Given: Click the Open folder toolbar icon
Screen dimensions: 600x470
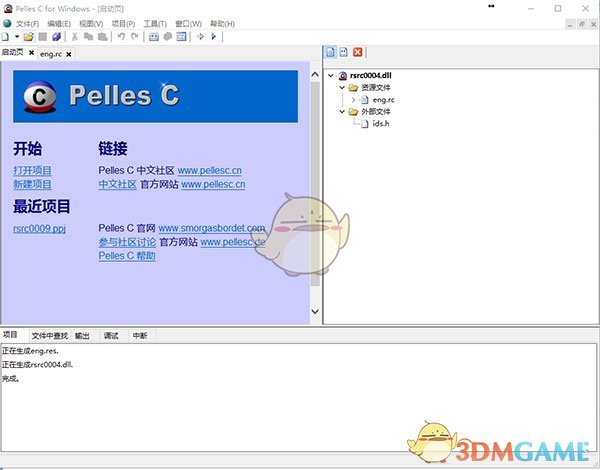Looking at the screenshot, I should click(x=28, y=37).
